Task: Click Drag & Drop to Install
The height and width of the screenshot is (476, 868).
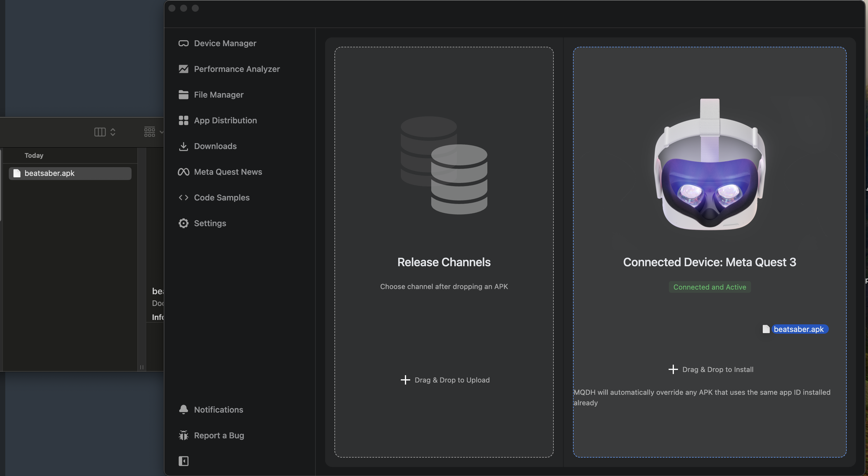Action: (x=710, y=370)
